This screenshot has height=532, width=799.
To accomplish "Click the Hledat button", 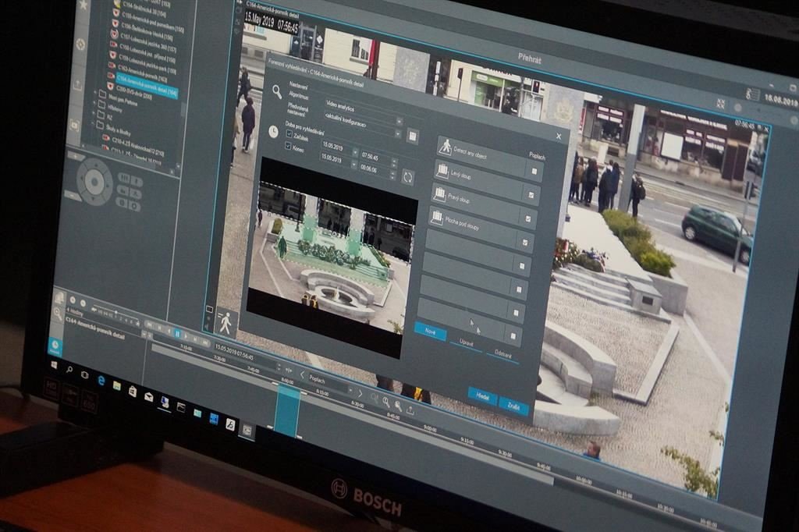I will (482, 395).
